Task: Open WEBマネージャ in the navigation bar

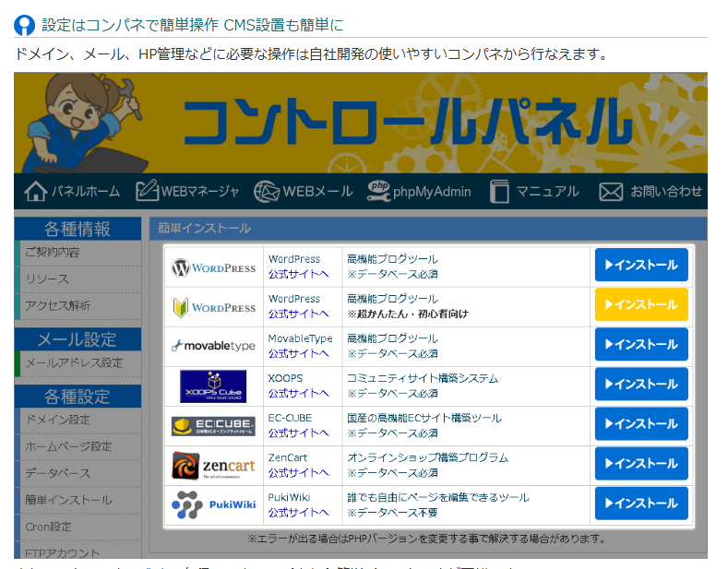Action: pyautogui.click(x=187, y=191)
